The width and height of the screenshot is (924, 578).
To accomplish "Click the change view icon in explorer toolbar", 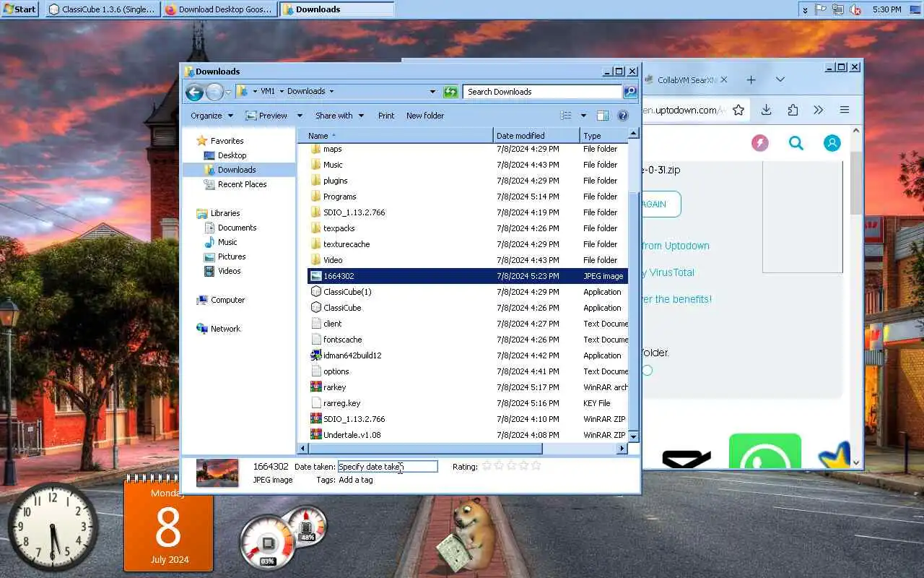I will tap(566, 116).
